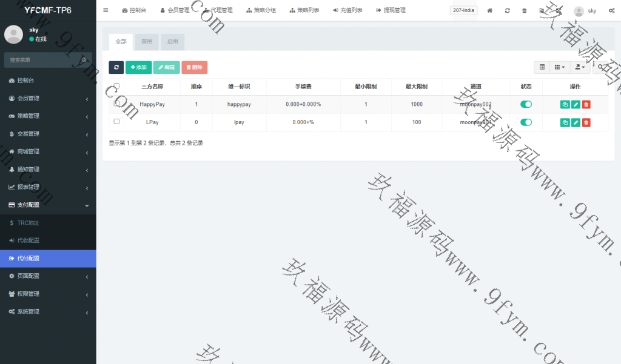Viewport: 621px width, 364px height.
Task: Disable the HappyPay status switch
Action: tap(526, 104)
